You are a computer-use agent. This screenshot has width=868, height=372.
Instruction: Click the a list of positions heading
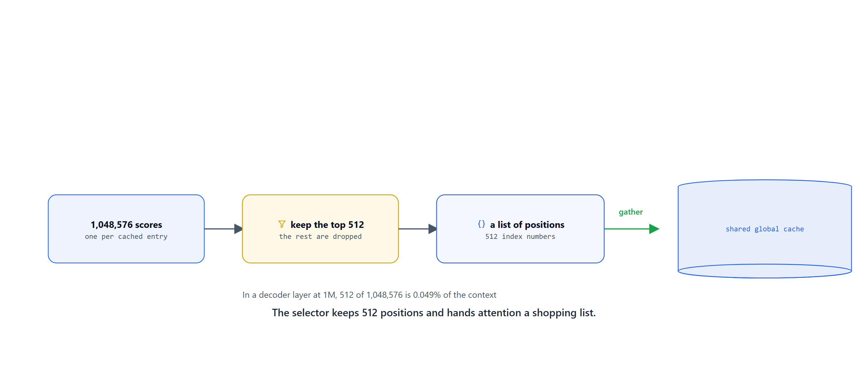(x=527, y=224)
